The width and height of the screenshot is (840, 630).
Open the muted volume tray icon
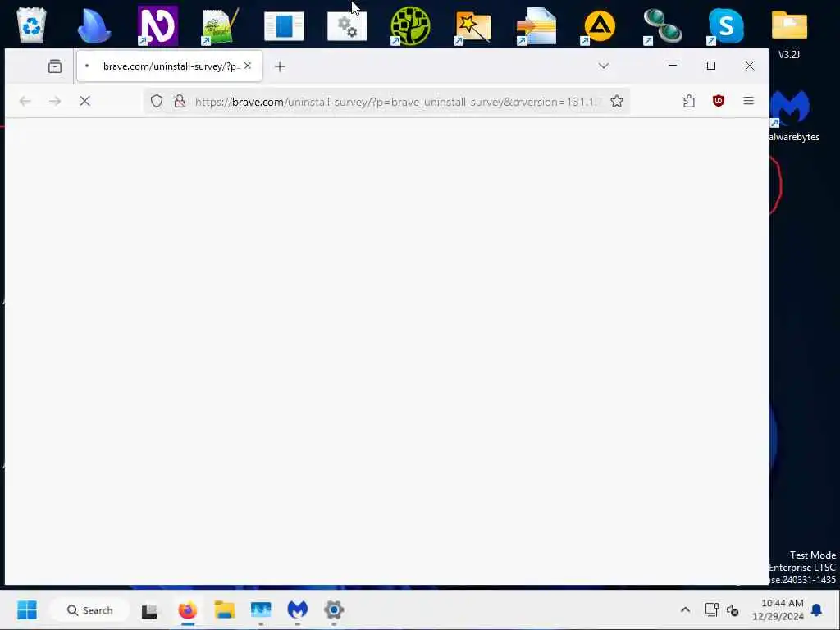coord(733,609)
